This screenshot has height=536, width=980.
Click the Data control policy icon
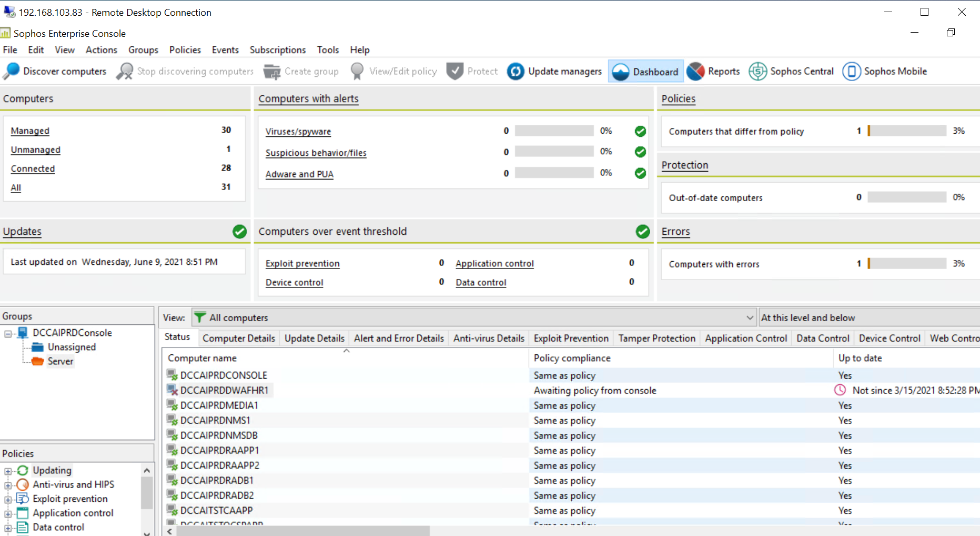tap(23, 527)
